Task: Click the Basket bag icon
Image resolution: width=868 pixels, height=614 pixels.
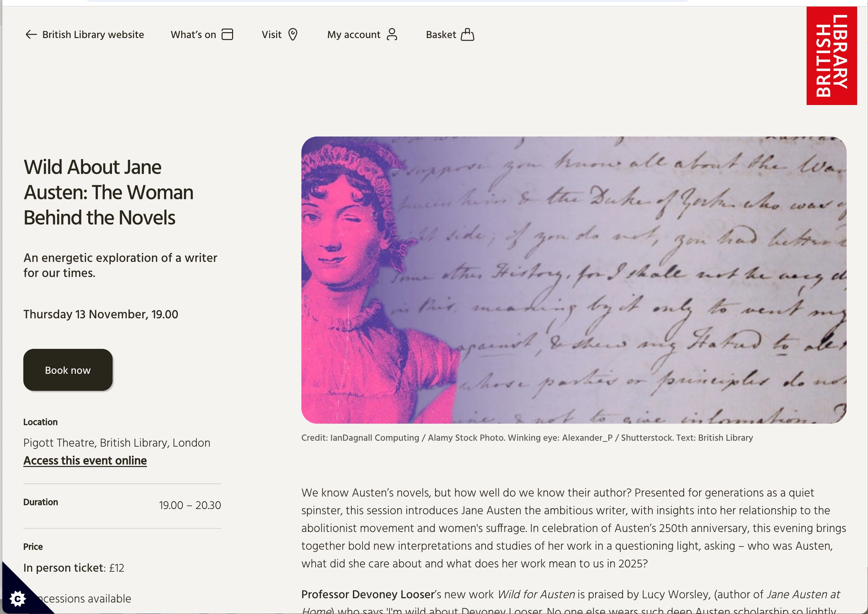Action: pyautogui.click(x=467, y=34)
